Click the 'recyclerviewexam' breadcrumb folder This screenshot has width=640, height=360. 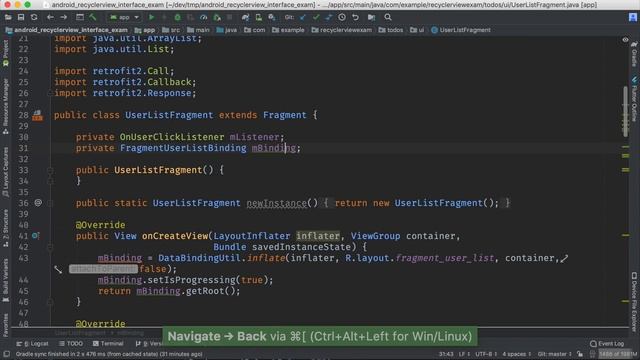click(342, 30)
